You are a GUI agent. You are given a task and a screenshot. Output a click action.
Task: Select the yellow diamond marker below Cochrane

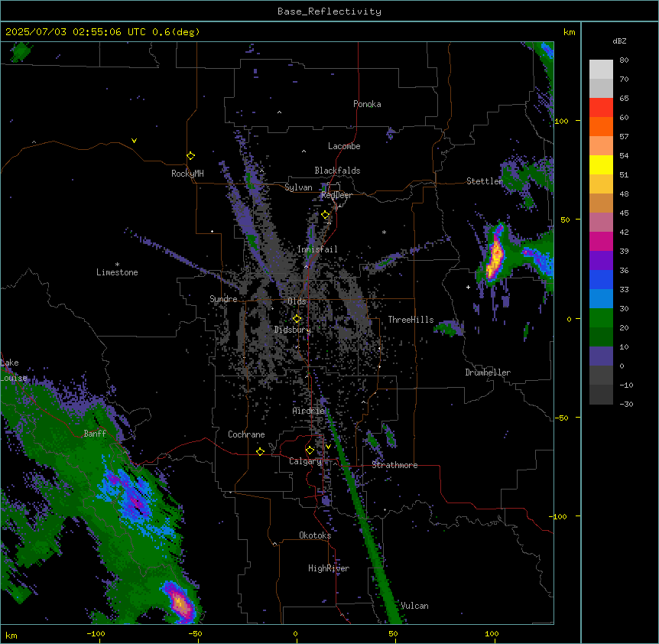(260, 451)
